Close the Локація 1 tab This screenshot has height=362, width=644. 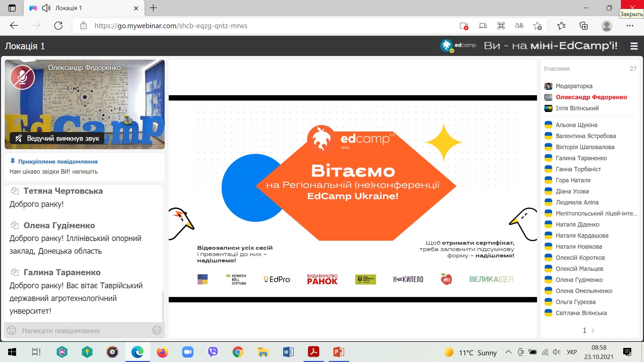pyautogui.click(x=136, y=8)
